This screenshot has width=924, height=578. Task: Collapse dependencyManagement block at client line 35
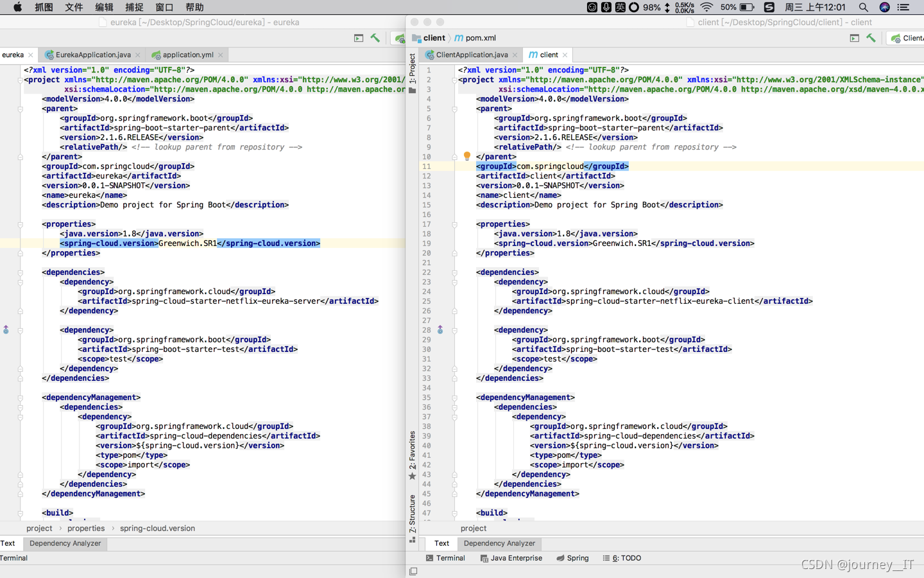[x=454, y=398]
